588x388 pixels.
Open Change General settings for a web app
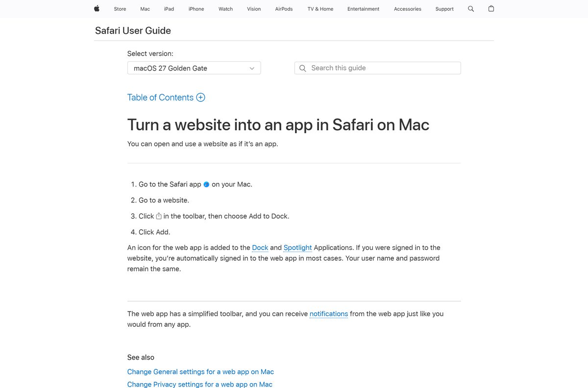(x=200, y=372)
